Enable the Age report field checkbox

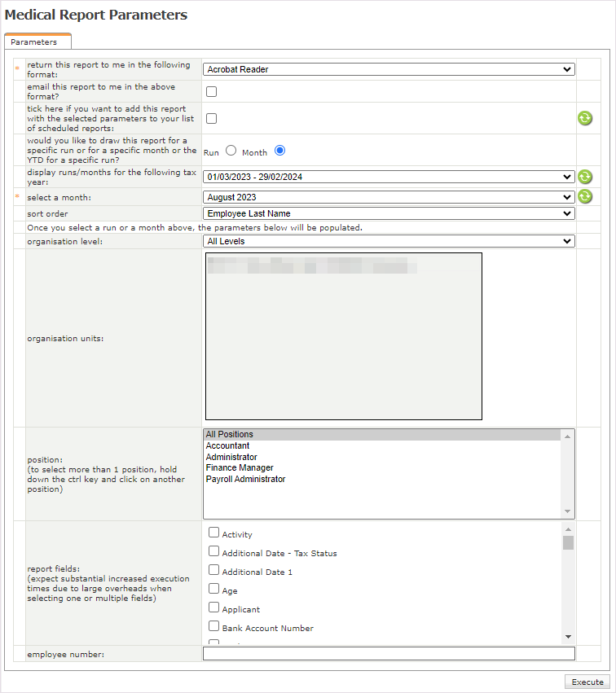pos(214,589)
